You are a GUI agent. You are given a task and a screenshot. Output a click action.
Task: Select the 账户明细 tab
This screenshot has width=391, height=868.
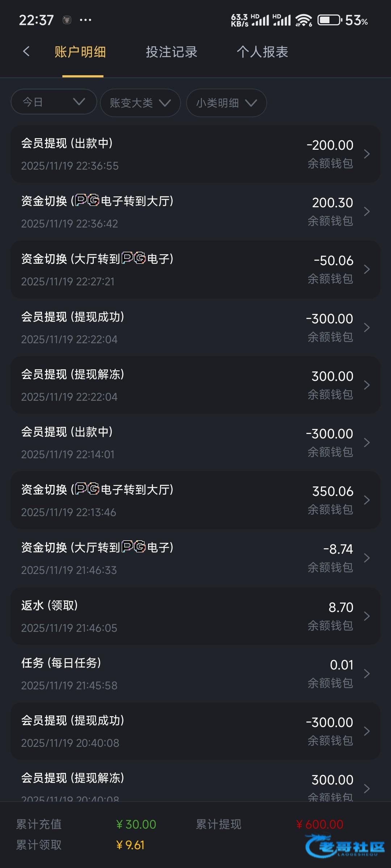pos(80,52)
